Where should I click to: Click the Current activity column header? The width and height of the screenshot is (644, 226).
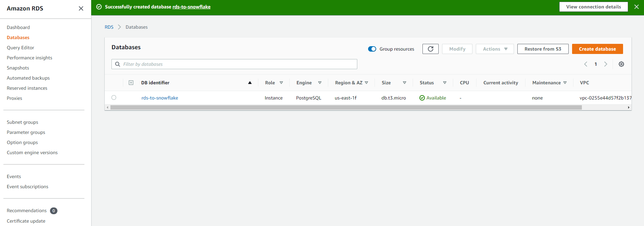tap(500, 83)
